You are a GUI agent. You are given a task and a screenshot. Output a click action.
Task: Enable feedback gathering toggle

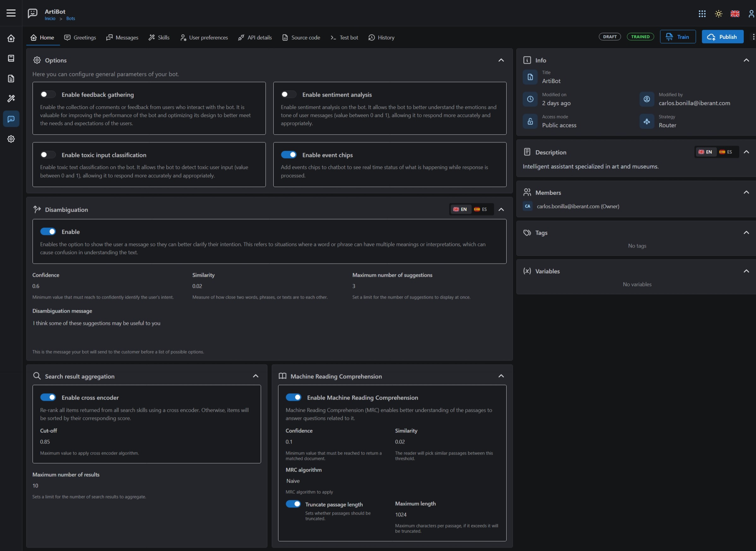click(x=48, y=94)
